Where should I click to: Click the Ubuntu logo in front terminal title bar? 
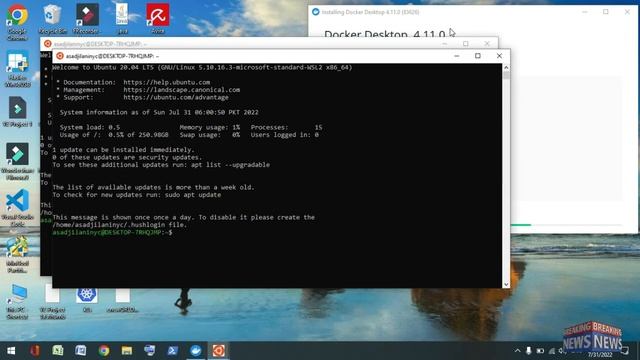point(60,56)
